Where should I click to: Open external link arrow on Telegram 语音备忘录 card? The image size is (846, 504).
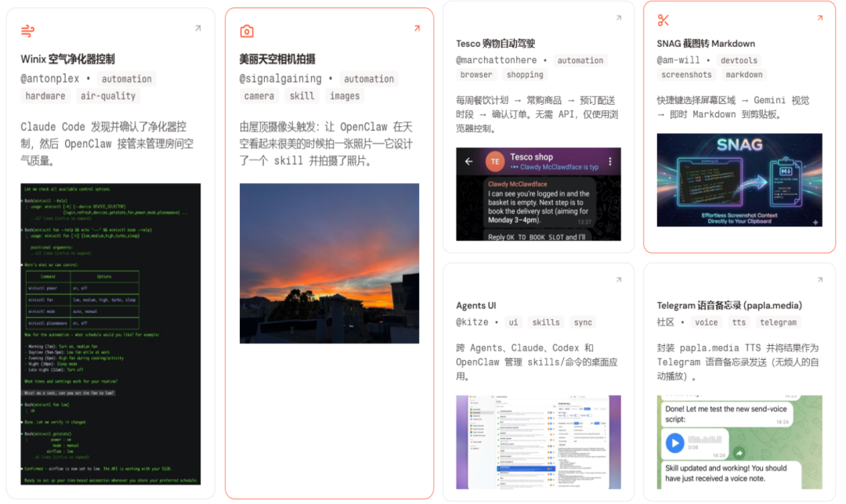click(x=819, y=279)
